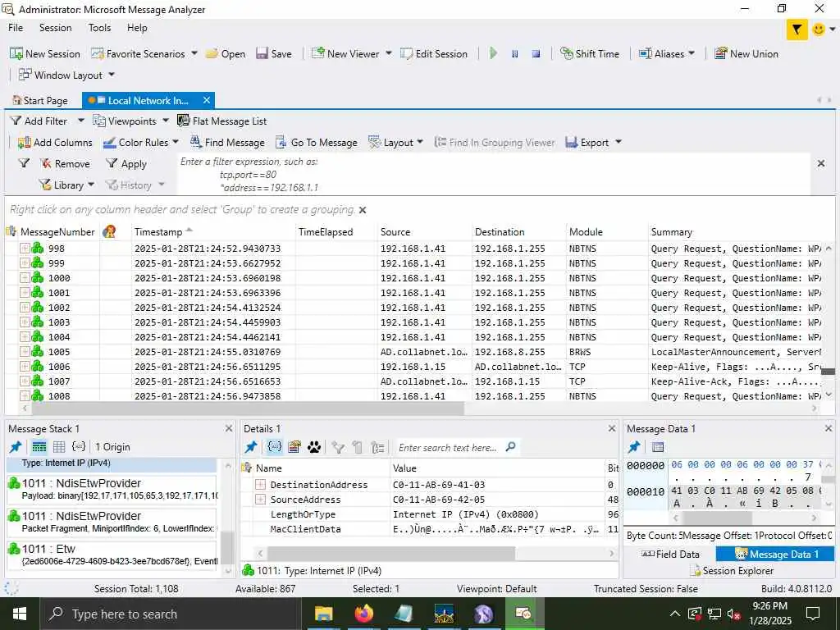Toggle table view icon in Message Stack
Screen dimensions: 840x630
[x=59, y=447]
